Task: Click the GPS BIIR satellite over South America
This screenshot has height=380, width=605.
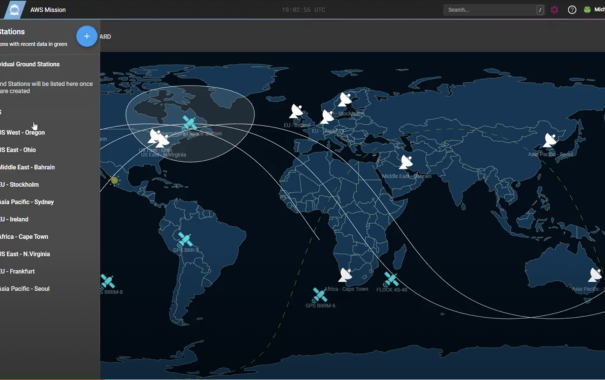Action: pyautogui.click(x=185, y=240)
